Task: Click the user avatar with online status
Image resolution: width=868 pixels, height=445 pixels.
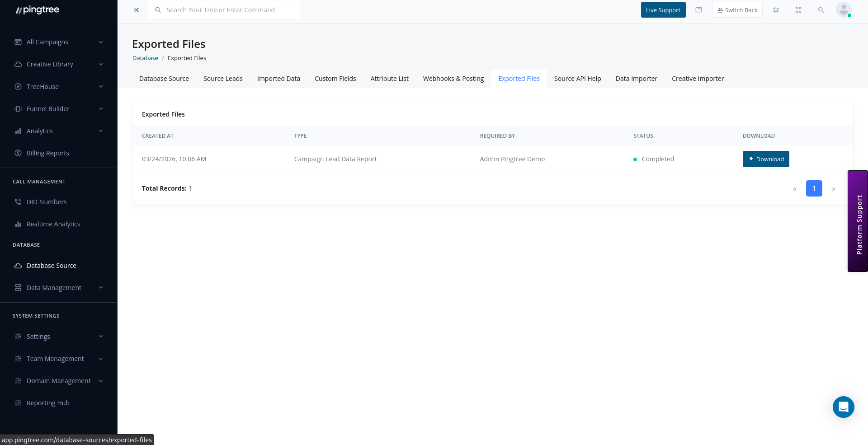Action: pyautogui.click(x=844, y=9)
